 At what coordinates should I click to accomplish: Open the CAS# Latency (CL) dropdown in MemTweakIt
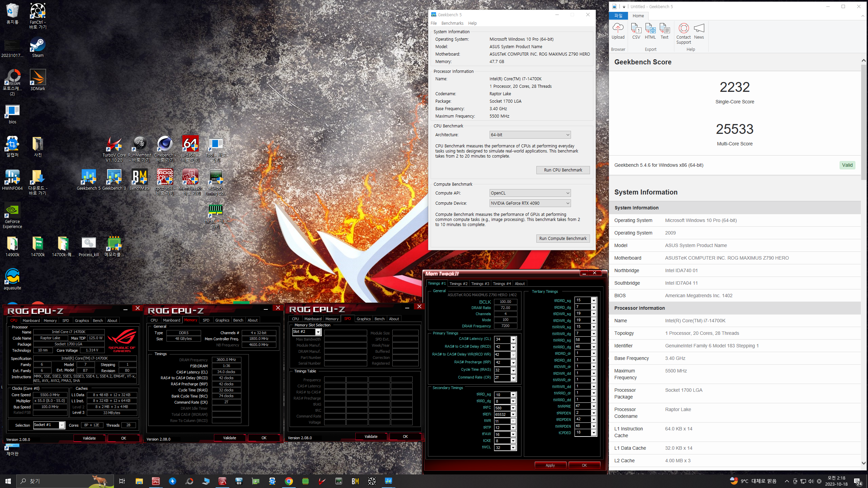pyautogui.click(x=513, y=340)
